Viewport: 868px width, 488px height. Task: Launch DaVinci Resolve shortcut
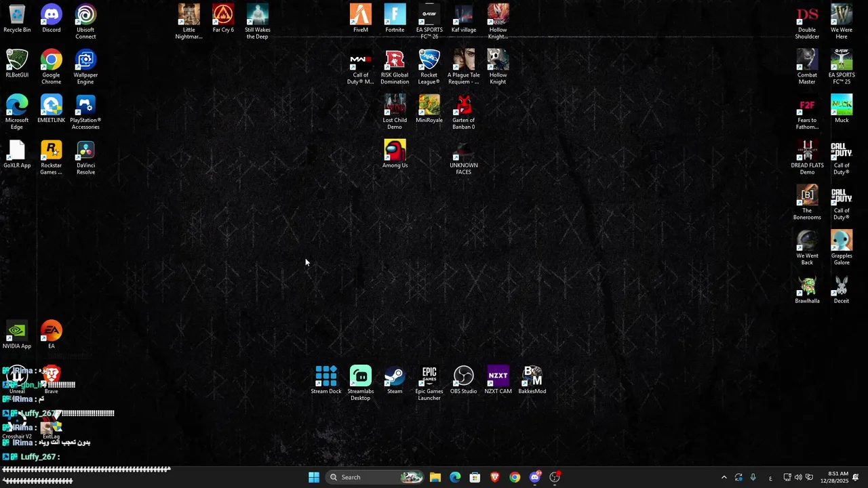(x=85, y=158)
